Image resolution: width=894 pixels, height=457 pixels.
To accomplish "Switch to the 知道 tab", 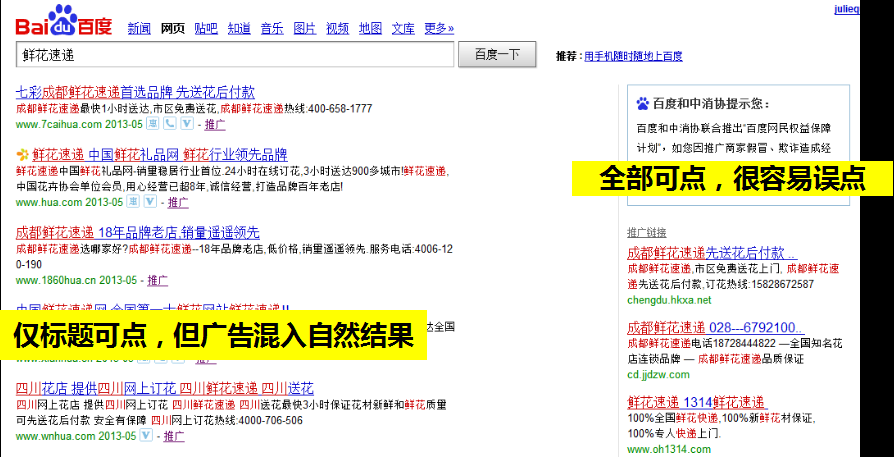I will point(239,28).
